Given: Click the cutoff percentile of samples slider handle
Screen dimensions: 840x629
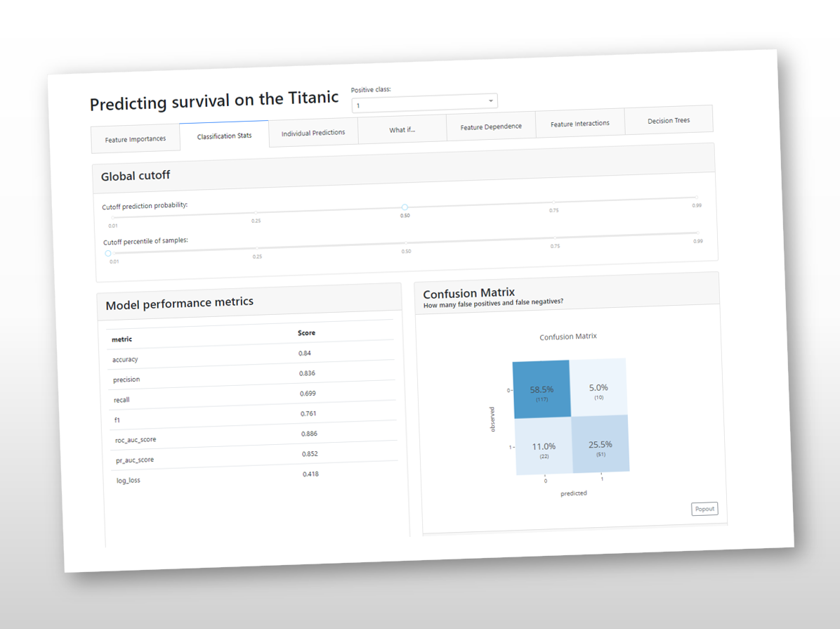Looking at the screenshot, I should pyautogui.click(x=108, y=253).
